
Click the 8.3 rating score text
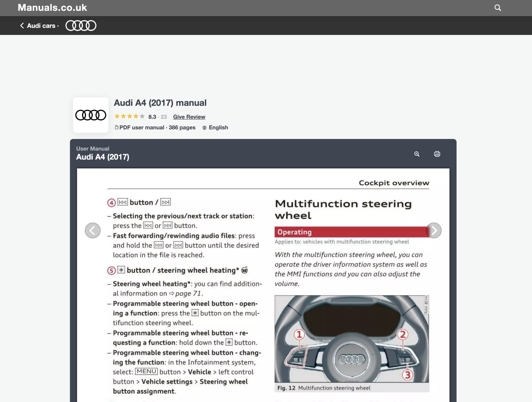(152, 117)
